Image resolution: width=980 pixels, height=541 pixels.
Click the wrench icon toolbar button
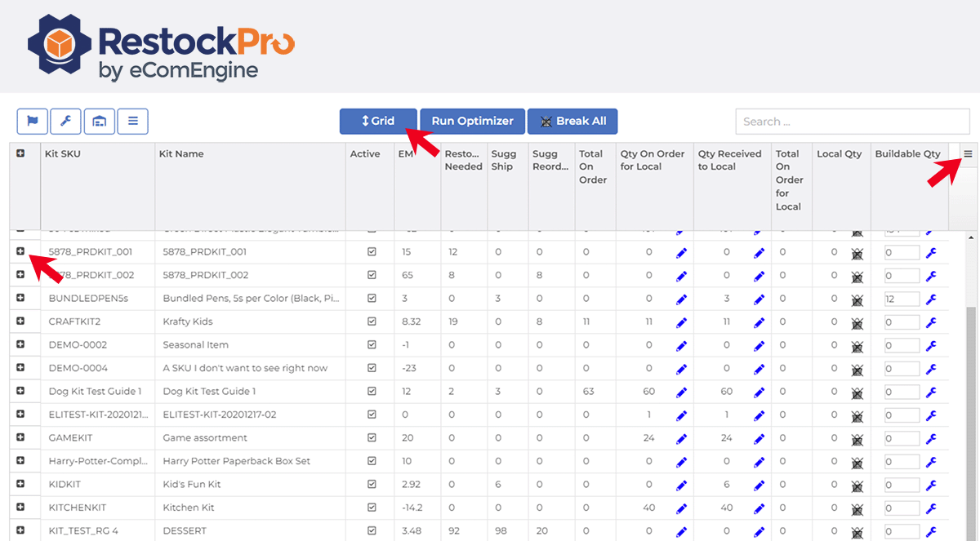click(65, 122)
